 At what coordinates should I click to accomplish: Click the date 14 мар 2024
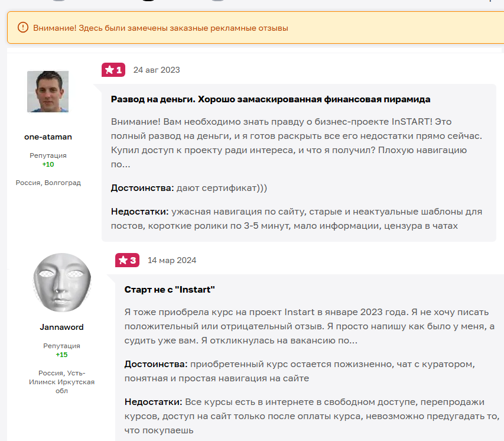[x=172, y=260]
